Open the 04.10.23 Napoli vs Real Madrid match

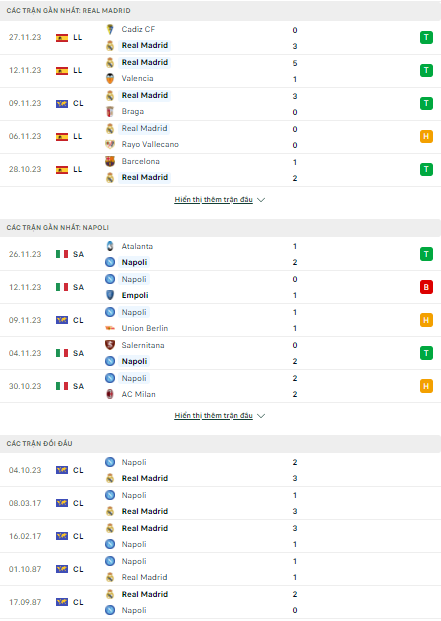coord(220,470)
